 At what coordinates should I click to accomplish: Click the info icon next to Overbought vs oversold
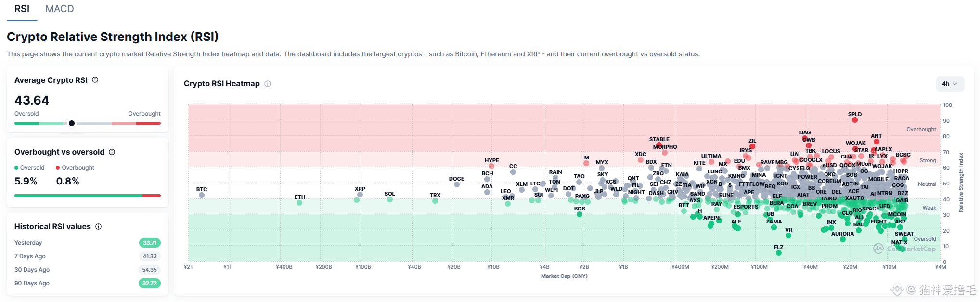tap(112, 152)
